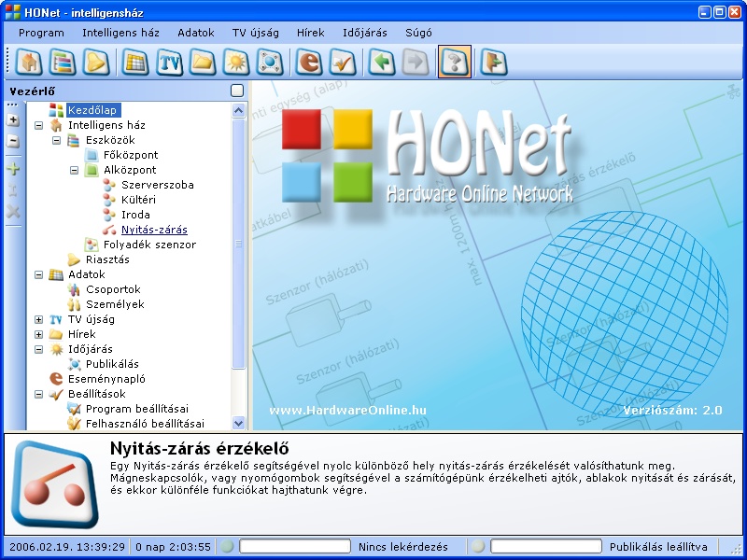Click the plus expand-all sidebar button

pos(13,120)
